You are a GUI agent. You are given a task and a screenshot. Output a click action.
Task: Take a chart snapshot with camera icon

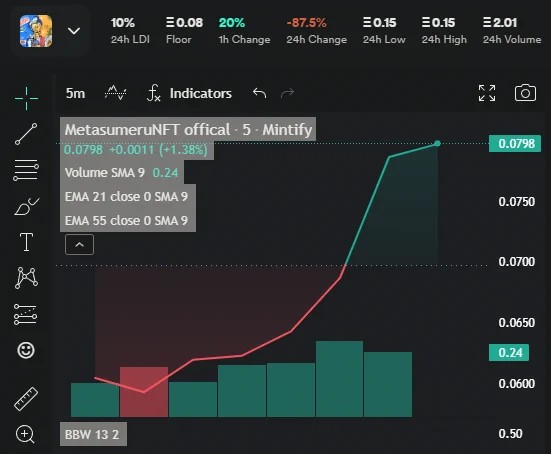pos(525,93)
